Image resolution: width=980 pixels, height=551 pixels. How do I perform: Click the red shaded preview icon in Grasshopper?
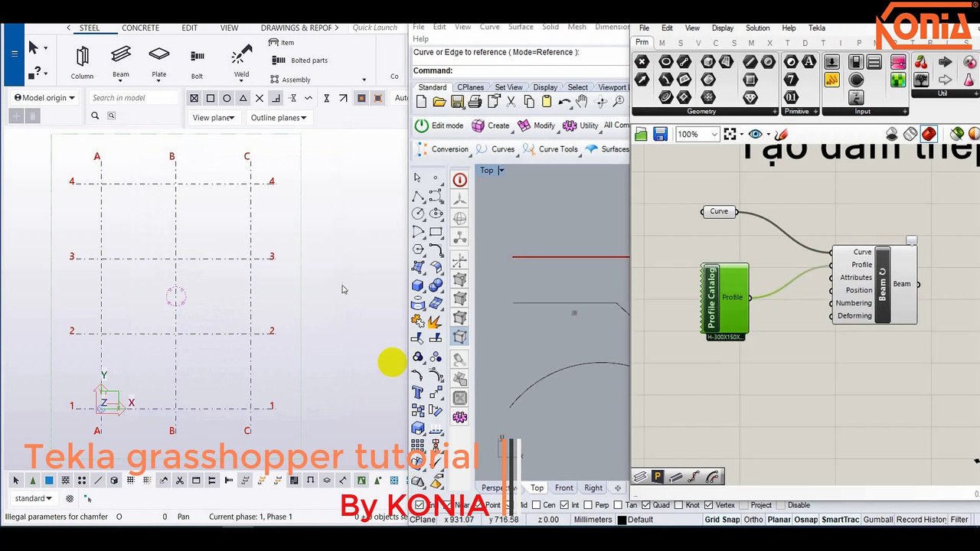929,135
